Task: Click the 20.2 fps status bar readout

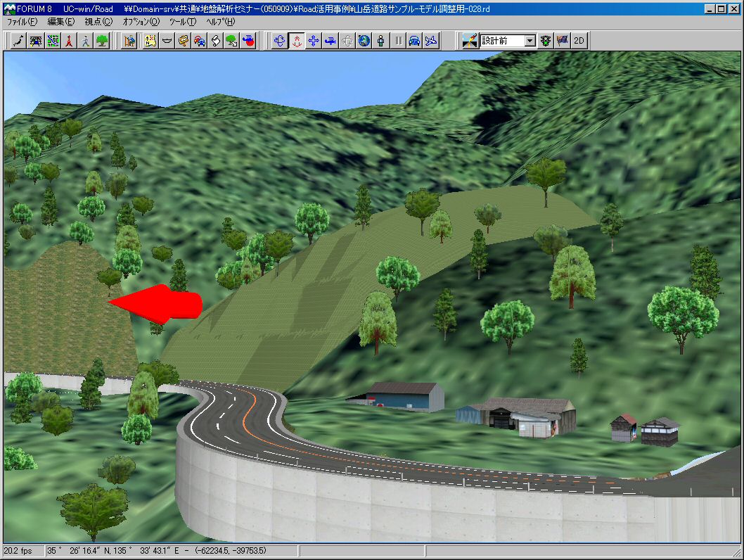Action: coord(18,551)
